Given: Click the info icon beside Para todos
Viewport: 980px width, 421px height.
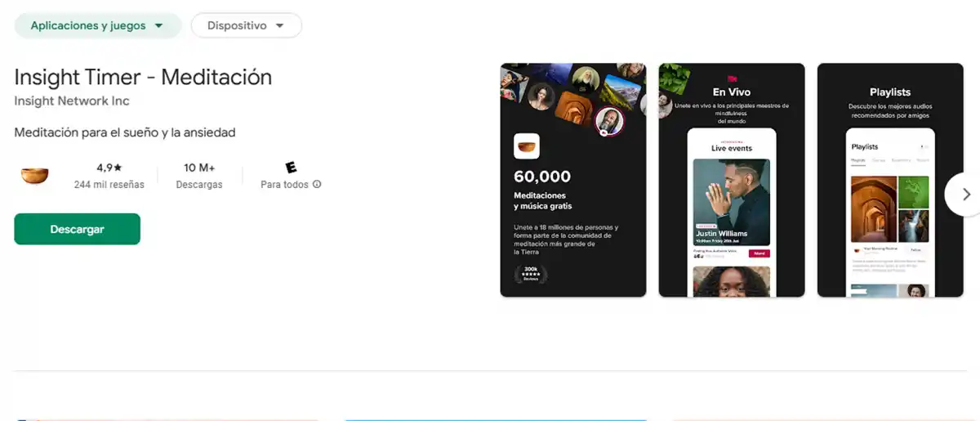Looking at the screenshot, I should coord(317,185).
